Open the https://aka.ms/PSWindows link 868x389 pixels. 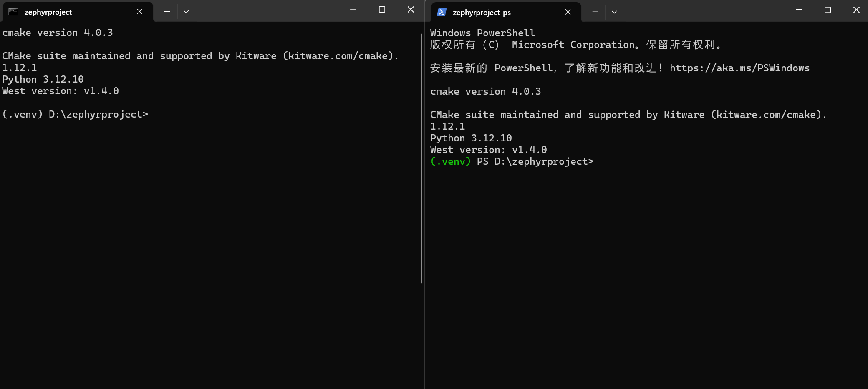(x=739, y=68)
